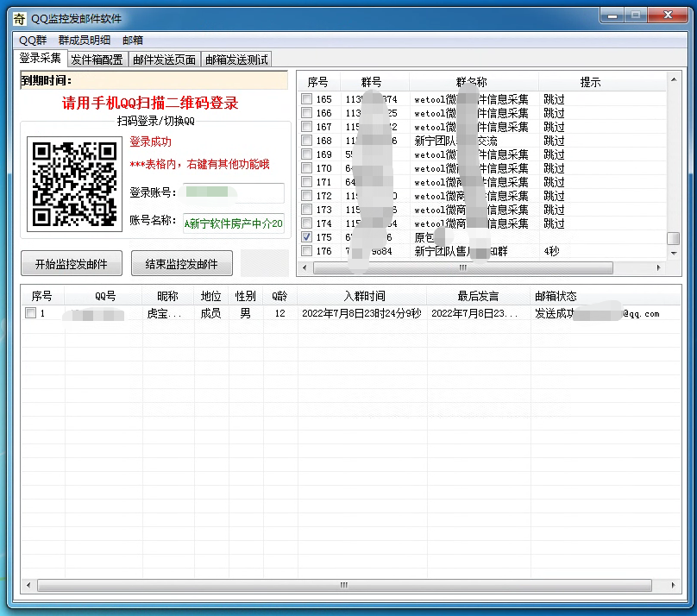697x616 pixels.
Task: Click the 昵称 column header
Action: click(168, 296)
